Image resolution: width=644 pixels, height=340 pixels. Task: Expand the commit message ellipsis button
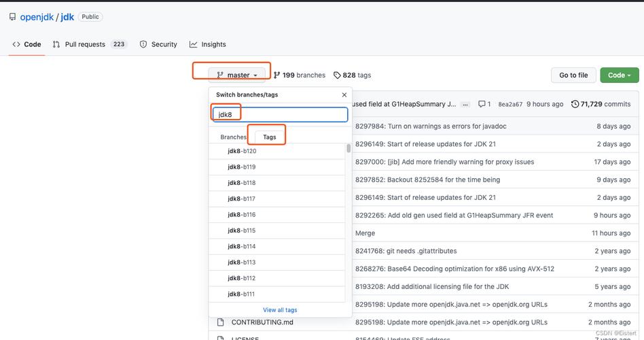(x=465, y=105)
